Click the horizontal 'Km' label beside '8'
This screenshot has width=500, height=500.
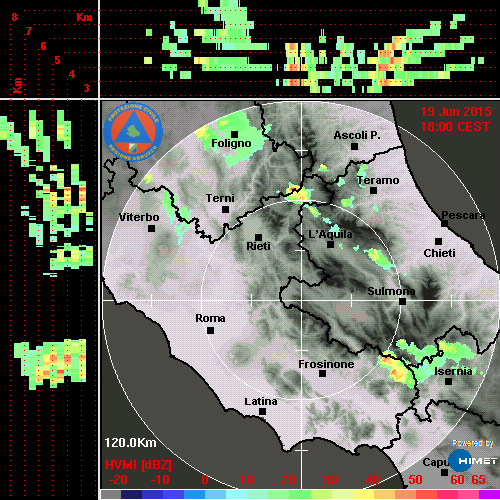[x=84, y=17]
